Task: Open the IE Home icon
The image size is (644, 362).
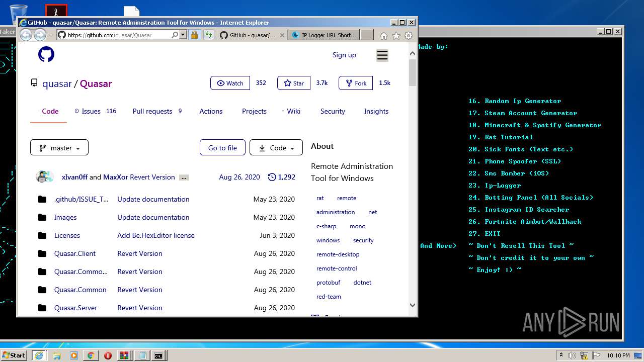Action: 384,36
